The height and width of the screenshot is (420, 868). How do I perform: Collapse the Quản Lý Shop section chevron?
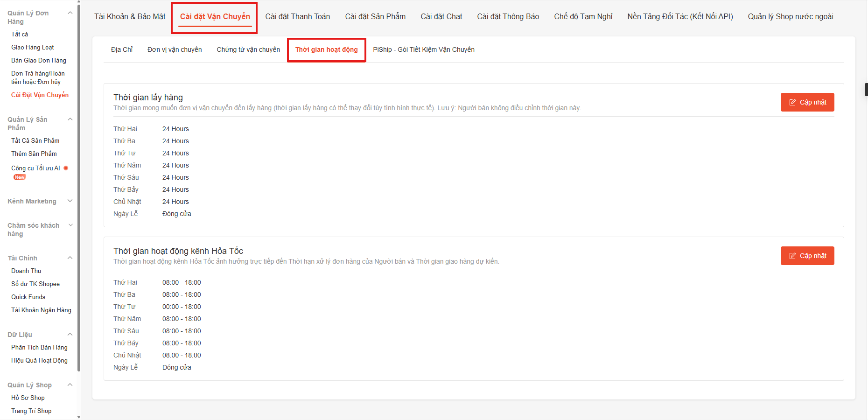tap(70, 385)
